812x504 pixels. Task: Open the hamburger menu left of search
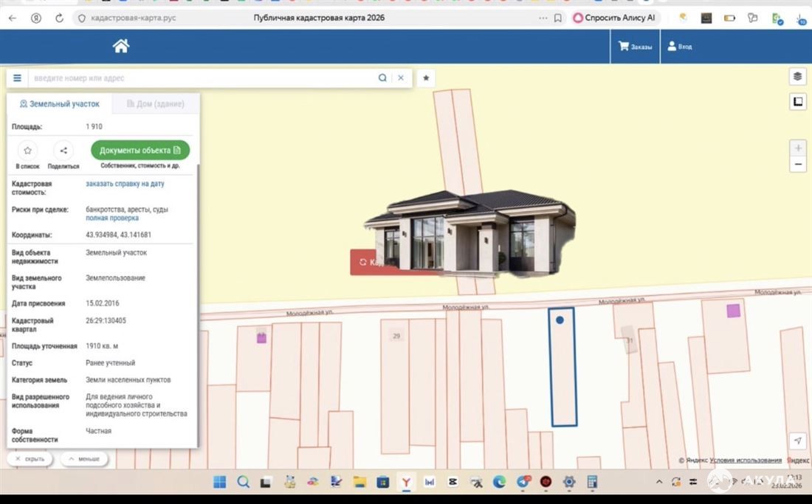click(x=18, y=77)
